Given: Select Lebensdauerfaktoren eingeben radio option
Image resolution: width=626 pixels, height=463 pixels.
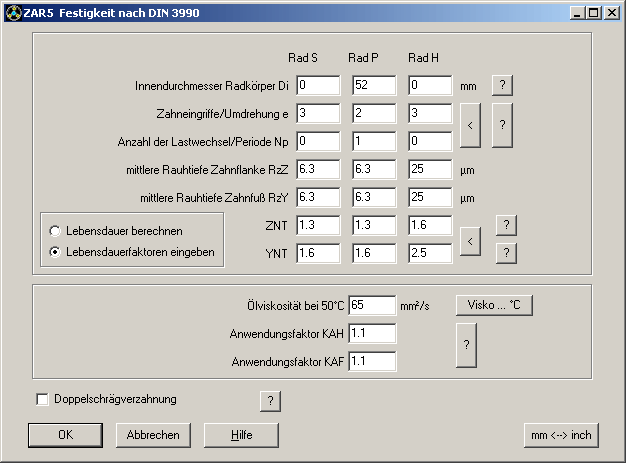Looking at the screenshot, I should [x=56, y=252].
